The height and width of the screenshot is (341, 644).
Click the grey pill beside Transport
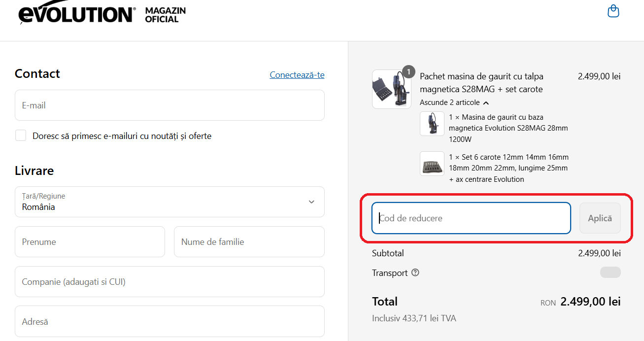coord(610,272)
